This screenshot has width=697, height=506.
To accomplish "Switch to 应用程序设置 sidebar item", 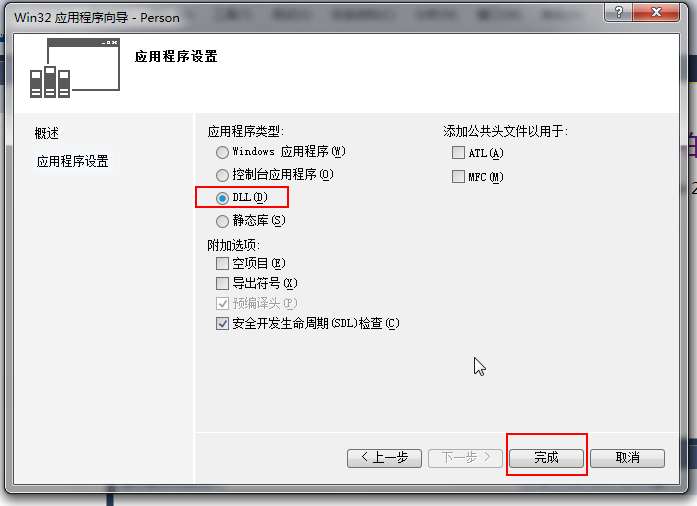I will (x=72, y=161).
